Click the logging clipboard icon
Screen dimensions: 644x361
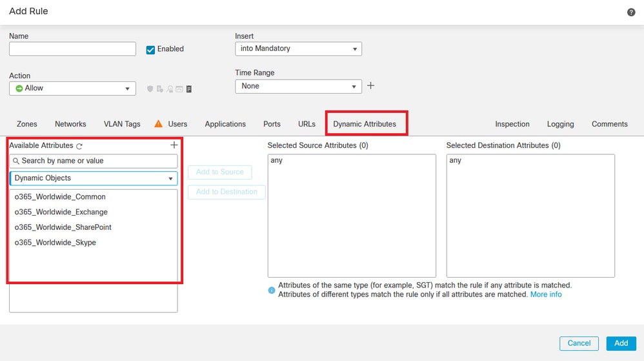pyautogui.click(x=189, y=89)
